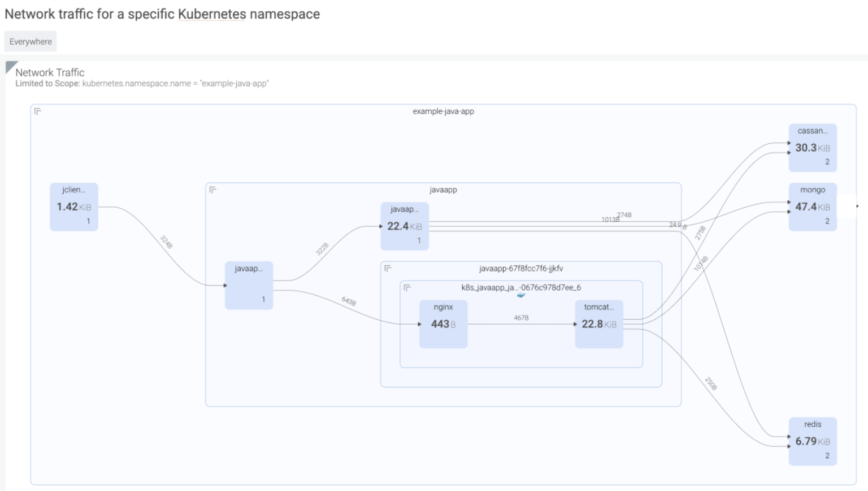Screen dimensions: 868x491
Task: Click the dashboard title about Kubernetes namespace
Action: (162, 14)
